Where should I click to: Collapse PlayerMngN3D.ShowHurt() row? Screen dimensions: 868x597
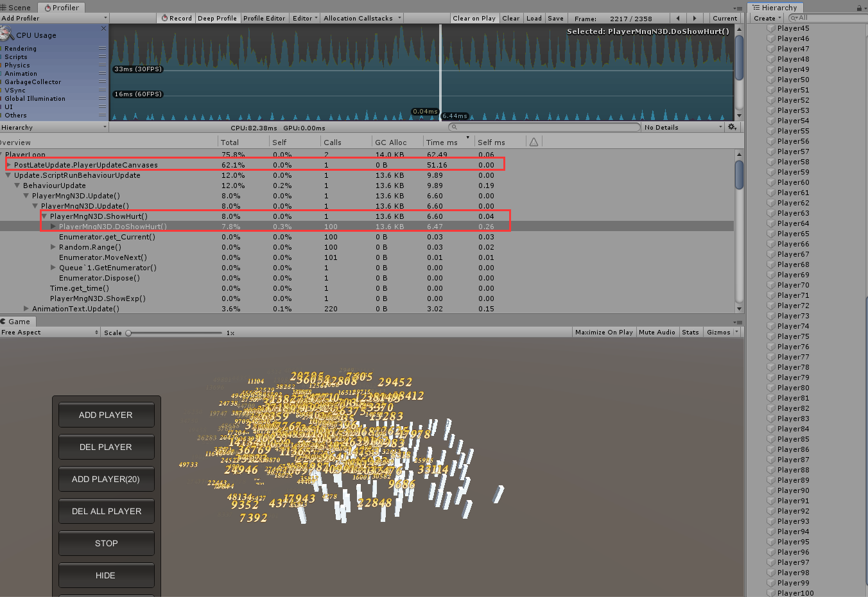(44, 216)
